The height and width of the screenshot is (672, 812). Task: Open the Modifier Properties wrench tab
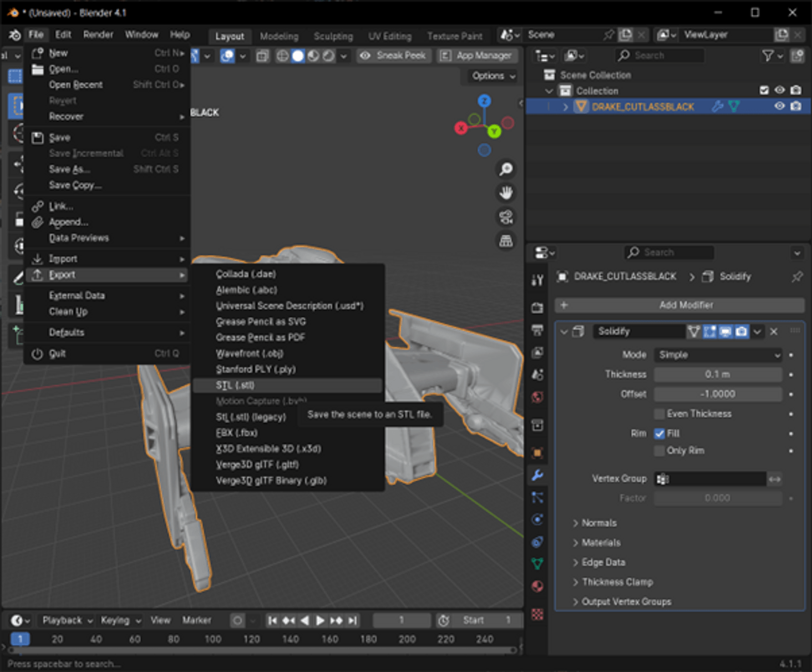[x=537, y=475]
